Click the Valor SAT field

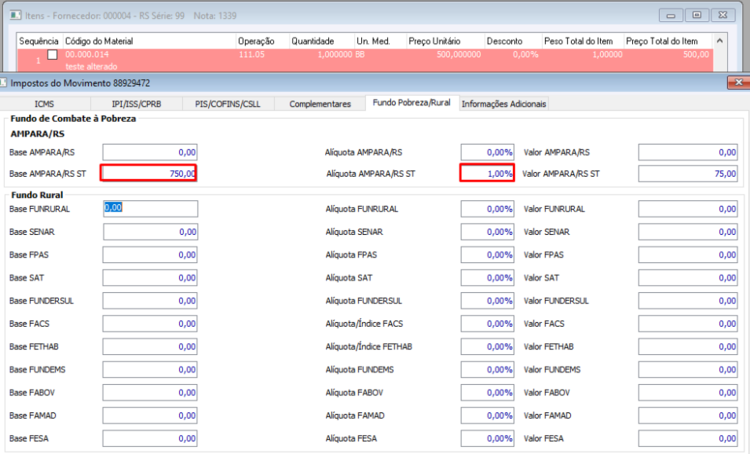688,278
